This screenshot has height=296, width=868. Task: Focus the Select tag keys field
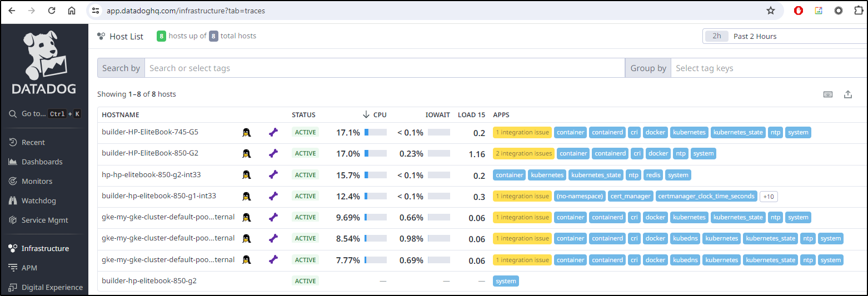coord(769,68)
